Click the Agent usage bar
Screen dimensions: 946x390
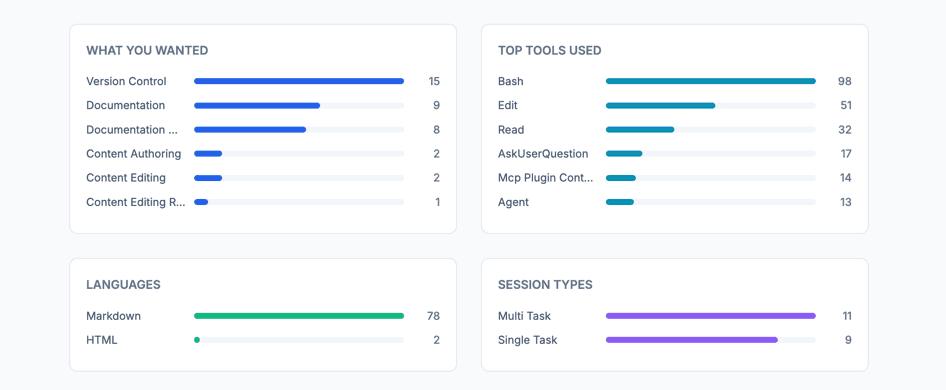click(711, 202)
